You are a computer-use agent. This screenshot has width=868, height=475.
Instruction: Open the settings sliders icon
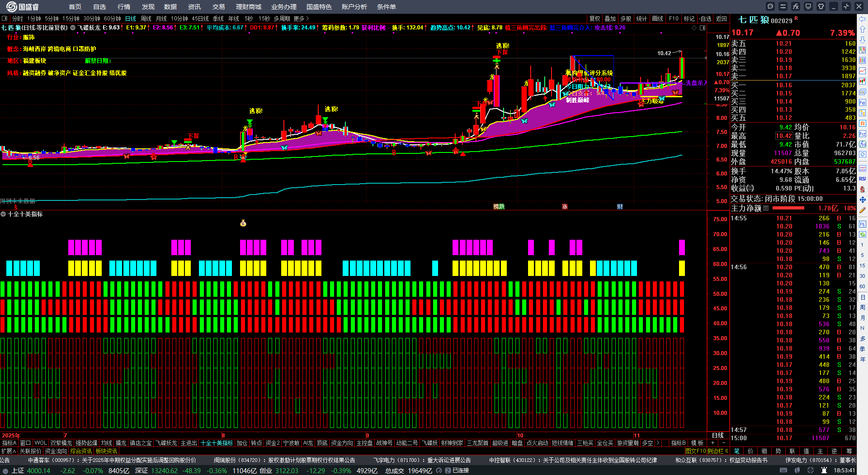(783, 6)
